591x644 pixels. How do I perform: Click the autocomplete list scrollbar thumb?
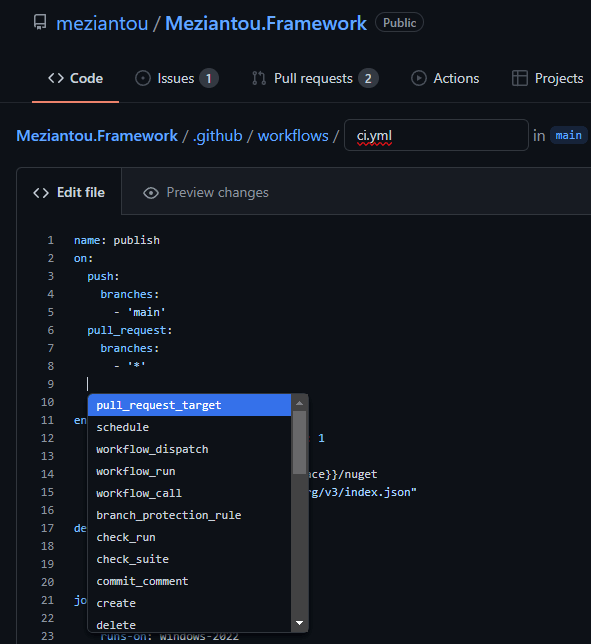(299, 443)
